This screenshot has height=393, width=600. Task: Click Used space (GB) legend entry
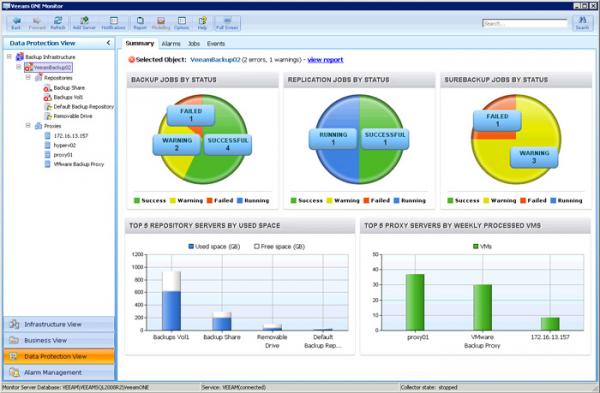click(x=214, y=247)
